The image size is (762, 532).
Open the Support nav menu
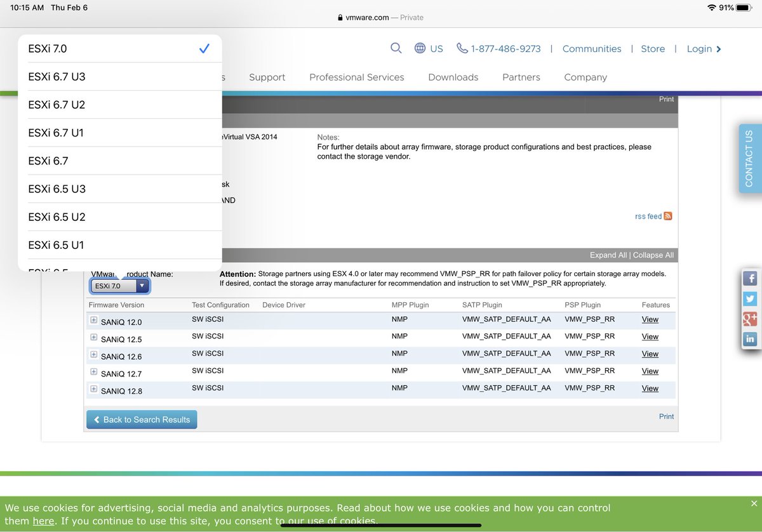267,77
